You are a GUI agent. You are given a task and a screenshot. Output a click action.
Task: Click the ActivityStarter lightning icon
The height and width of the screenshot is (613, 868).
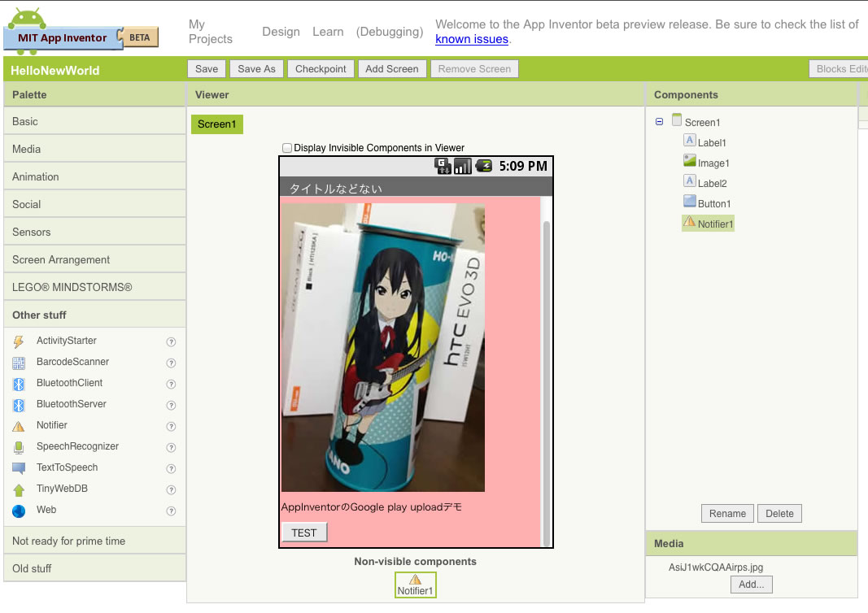pos(19,341)
